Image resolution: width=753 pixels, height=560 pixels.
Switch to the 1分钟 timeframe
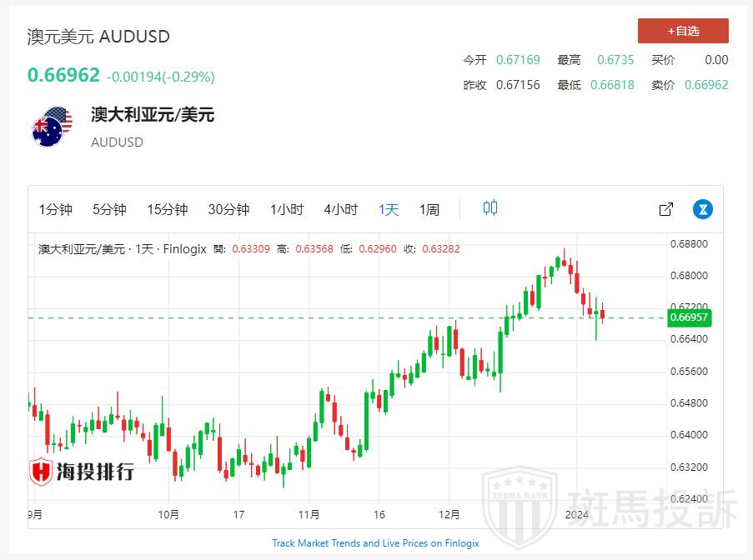pyautogui.click(x=56, y=210)
